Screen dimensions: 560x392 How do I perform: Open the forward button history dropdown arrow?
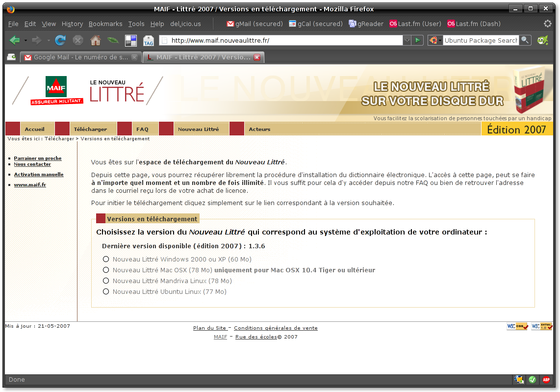tap(48, 40)
